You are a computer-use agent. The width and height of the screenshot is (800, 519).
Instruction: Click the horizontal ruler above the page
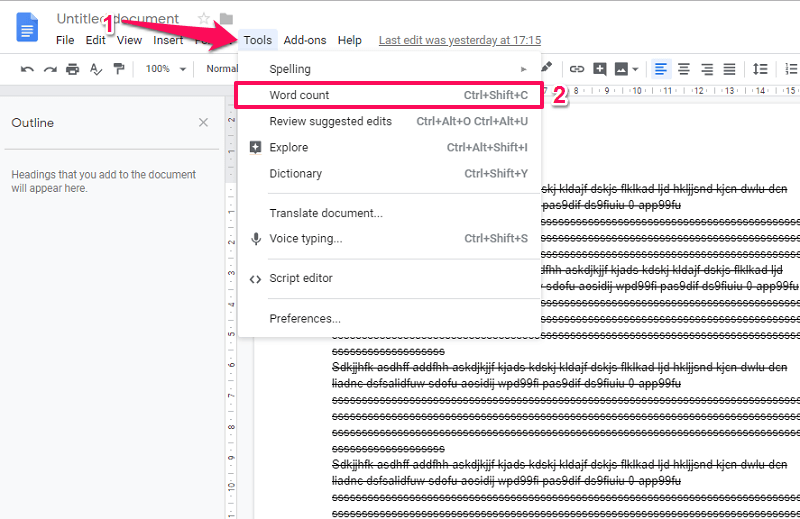click(x=670, y=91)
